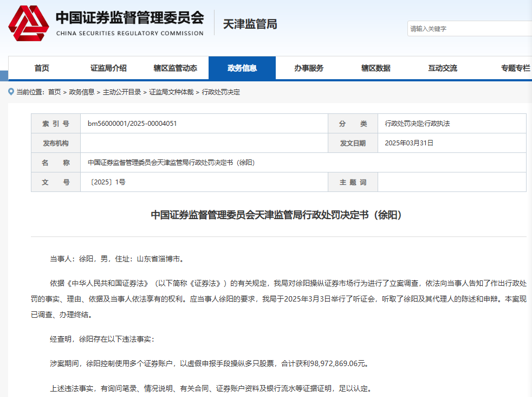Go to the 办事服务 section
532x397 pixels.
click(x=309, y=68)
